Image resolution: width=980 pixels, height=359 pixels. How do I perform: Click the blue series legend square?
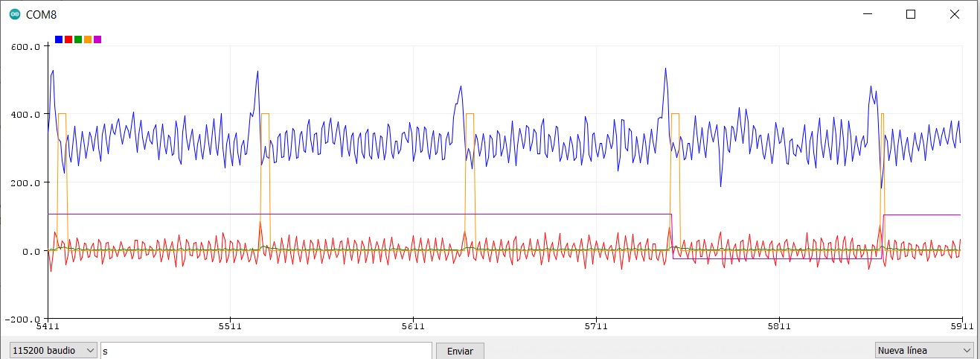59,39
